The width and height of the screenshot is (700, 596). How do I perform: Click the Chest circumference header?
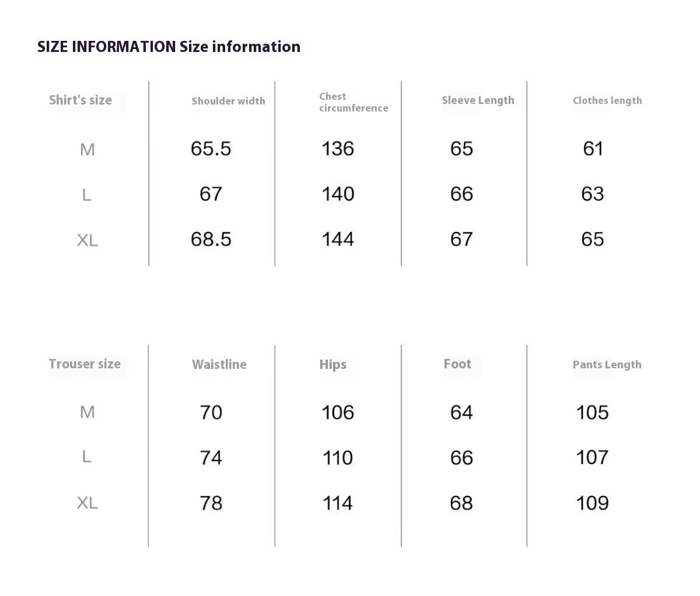[353, 102]
